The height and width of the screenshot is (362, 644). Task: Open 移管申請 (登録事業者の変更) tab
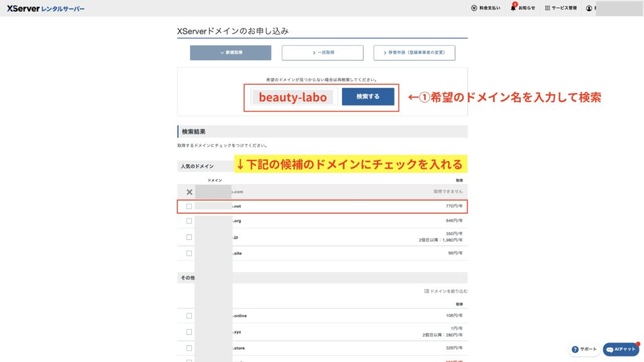click(x=414, y=53)
